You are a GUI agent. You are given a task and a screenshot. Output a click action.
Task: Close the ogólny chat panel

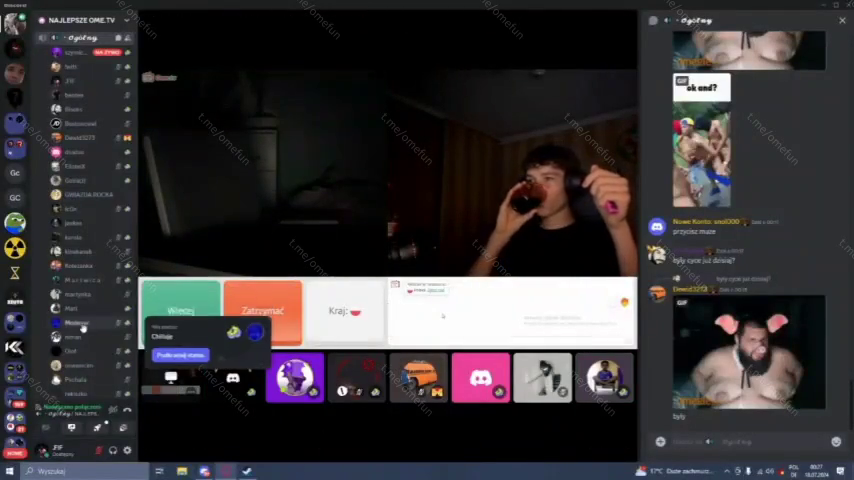pyautogui.click(x=842, y=21)
